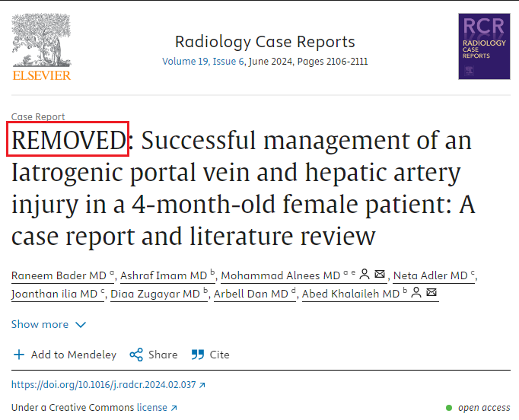
Task: Select author Raneem Bader MD
Action: pyautogui.click(x=62, y=275)
